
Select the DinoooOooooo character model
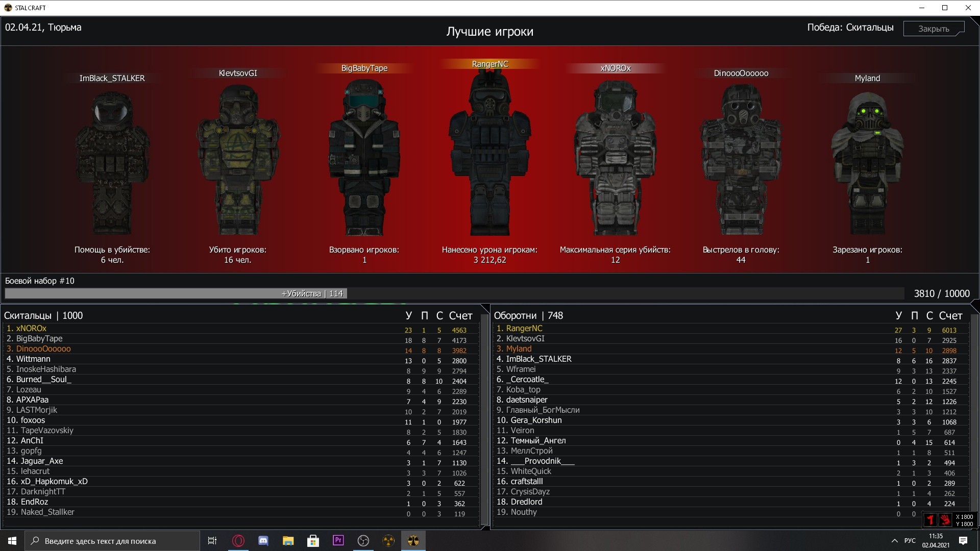[x=741, y=161]
